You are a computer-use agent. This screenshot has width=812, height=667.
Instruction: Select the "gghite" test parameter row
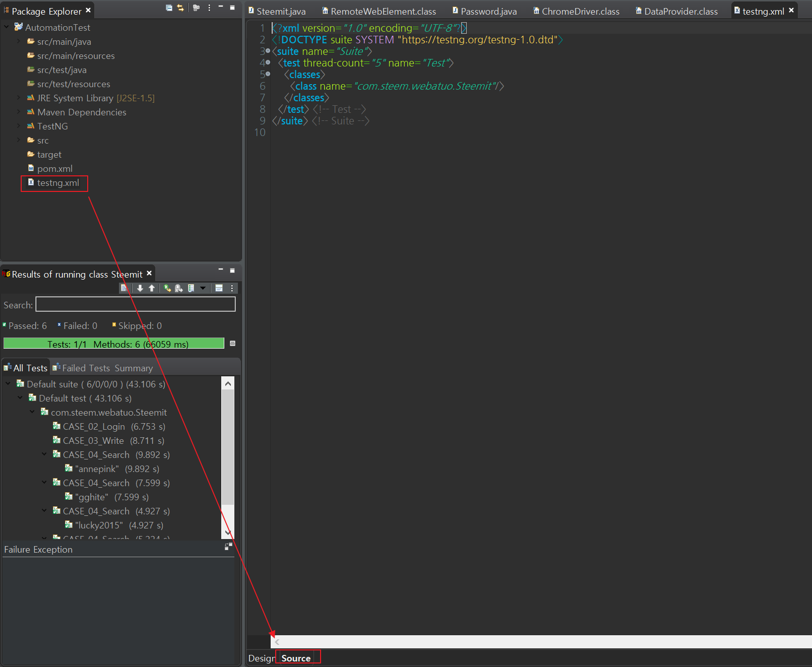107,497
